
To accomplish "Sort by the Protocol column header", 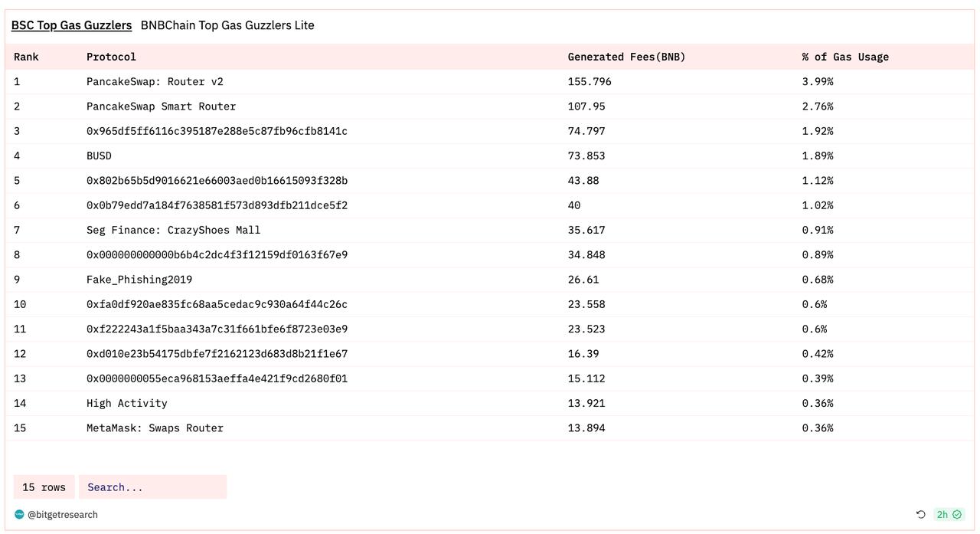I will 111,57.
